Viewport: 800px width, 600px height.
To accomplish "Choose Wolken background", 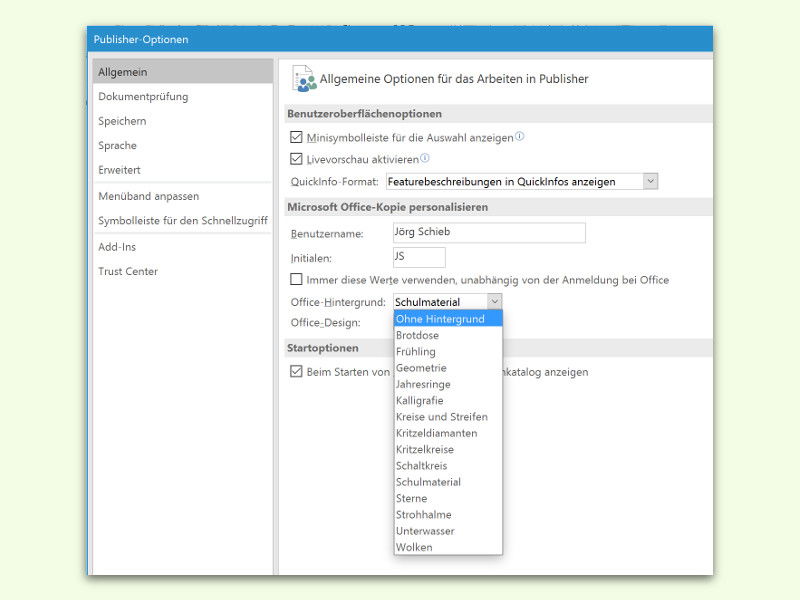I will coord(448,547).
